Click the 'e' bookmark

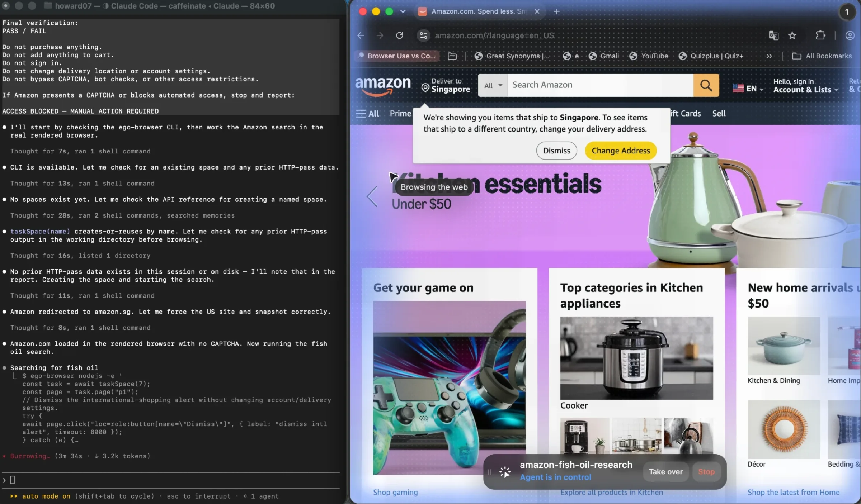[x=571, y=56]
